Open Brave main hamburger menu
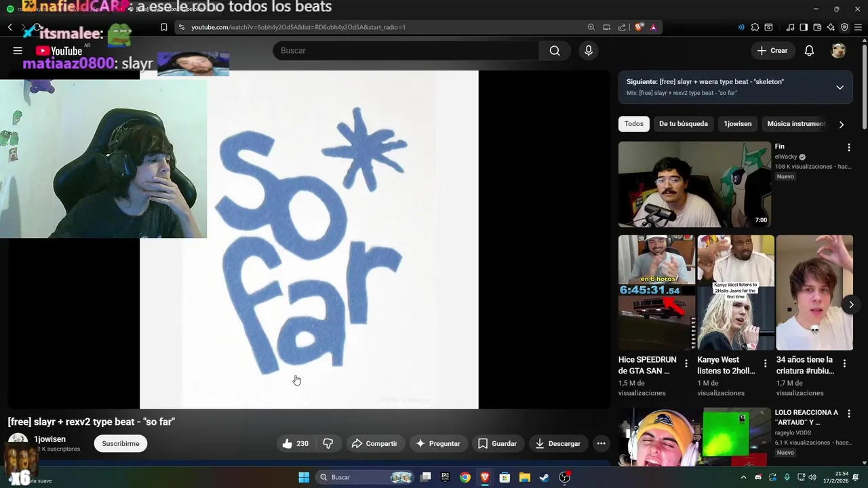The width and height of the screenshot is (868, 488). [858, 27]
